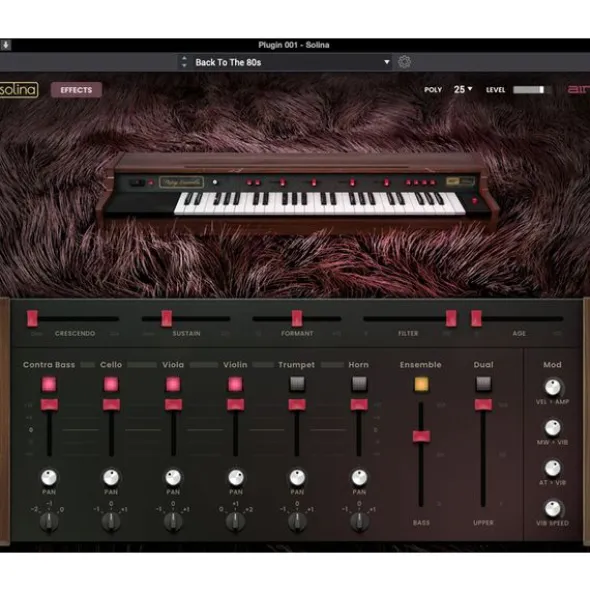Enable the Horn voice button
This screenshot has width=590, height=591.
[x=359, y=384]
